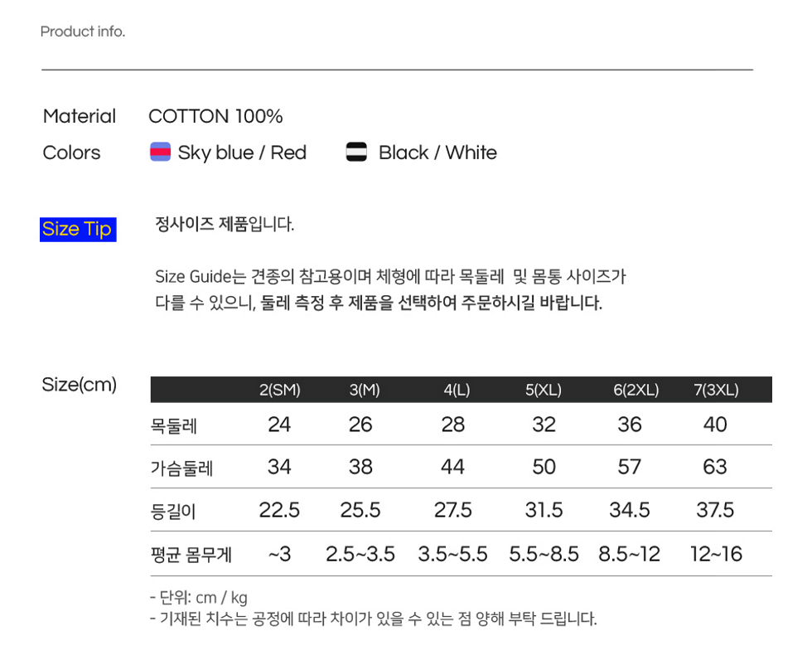Click the 12~16 weight cell for 3XL
Viewport: 812px width, 655px height.
click(x=716, y=554)
